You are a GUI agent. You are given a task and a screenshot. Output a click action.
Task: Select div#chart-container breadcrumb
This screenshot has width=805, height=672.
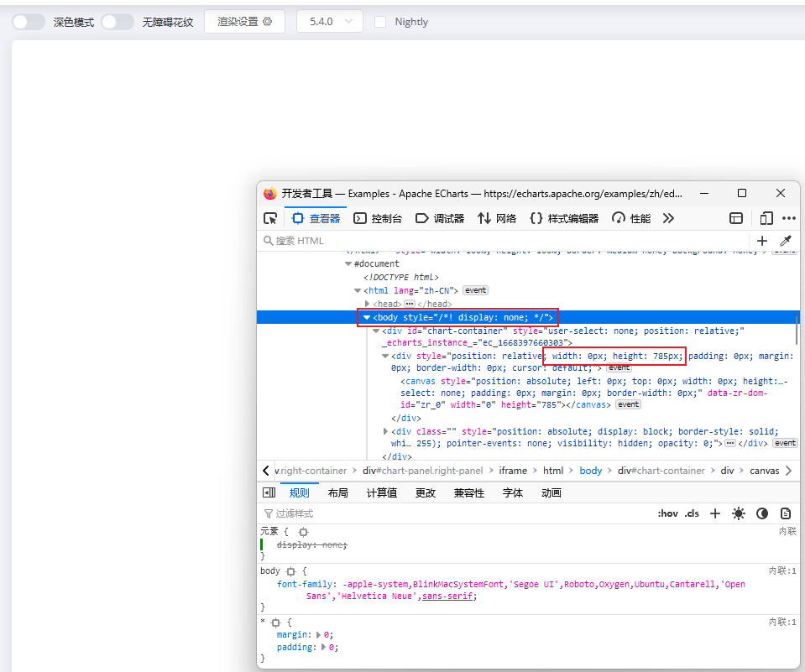point(661,471)
